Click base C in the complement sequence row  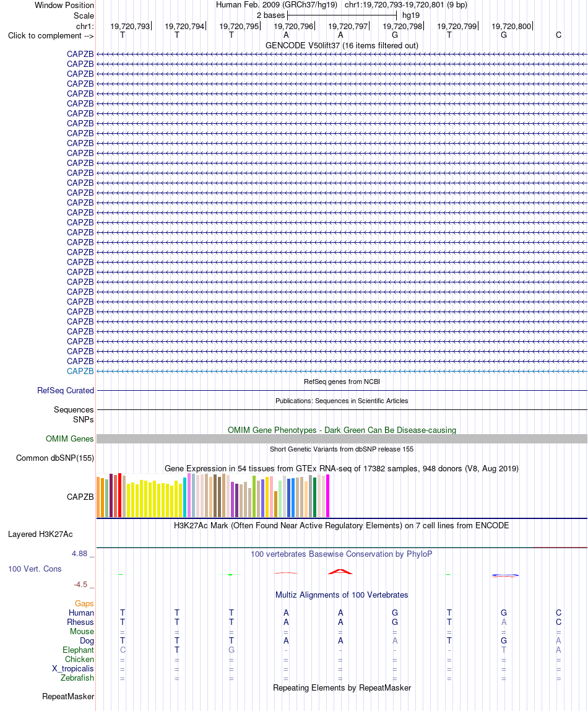tap(558, 35)
